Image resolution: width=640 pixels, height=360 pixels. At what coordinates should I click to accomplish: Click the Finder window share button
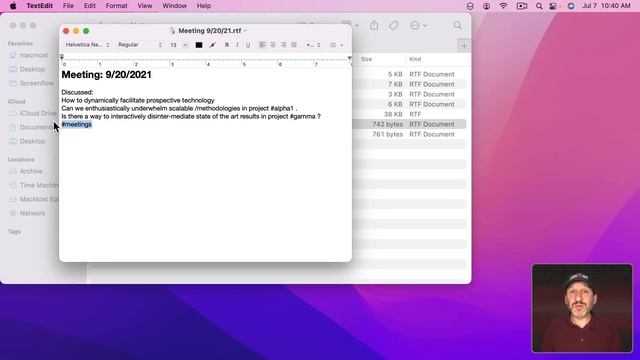[x=374, y=25]
